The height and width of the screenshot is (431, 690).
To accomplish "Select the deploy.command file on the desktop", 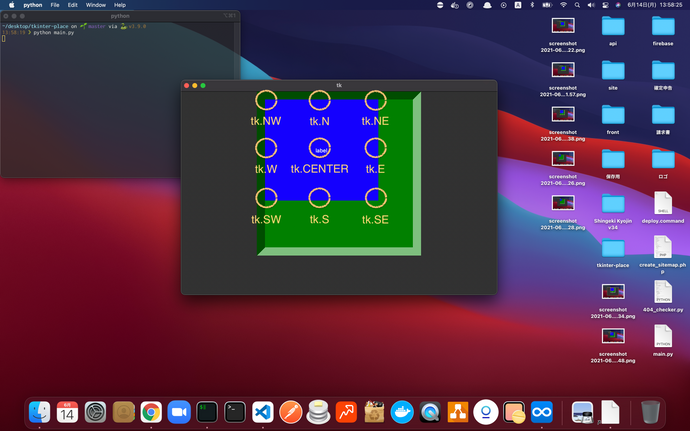I will 663,207.
